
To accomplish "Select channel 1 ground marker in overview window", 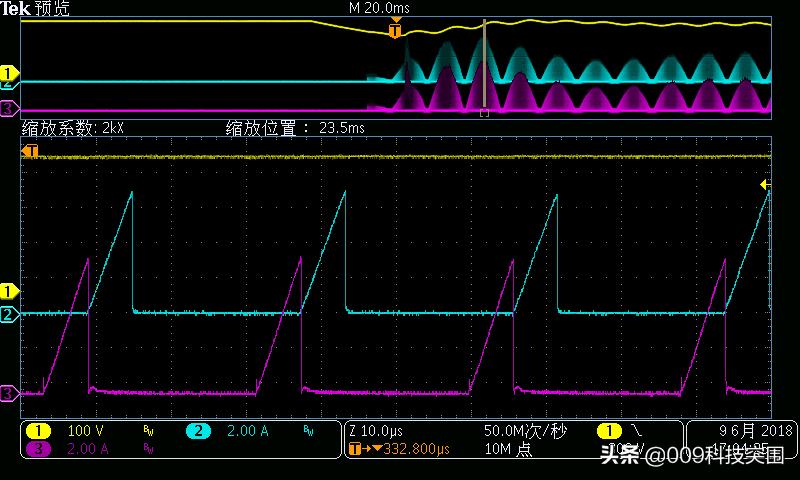I will click(x=9, y=73).
